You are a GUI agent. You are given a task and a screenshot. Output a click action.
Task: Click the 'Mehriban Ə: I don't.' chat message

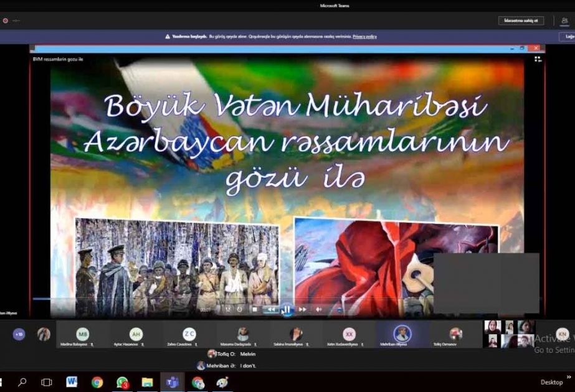coord(226,366)
